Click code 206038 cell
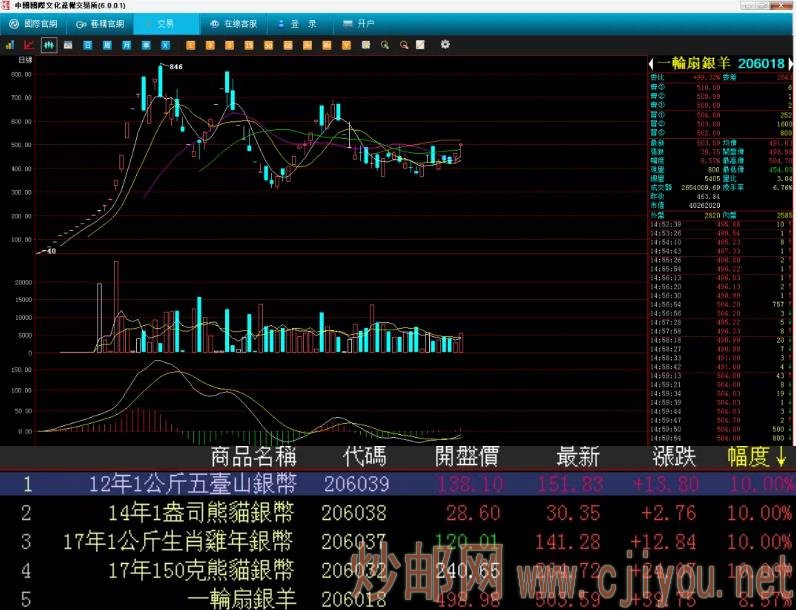 tap(354, 513)
